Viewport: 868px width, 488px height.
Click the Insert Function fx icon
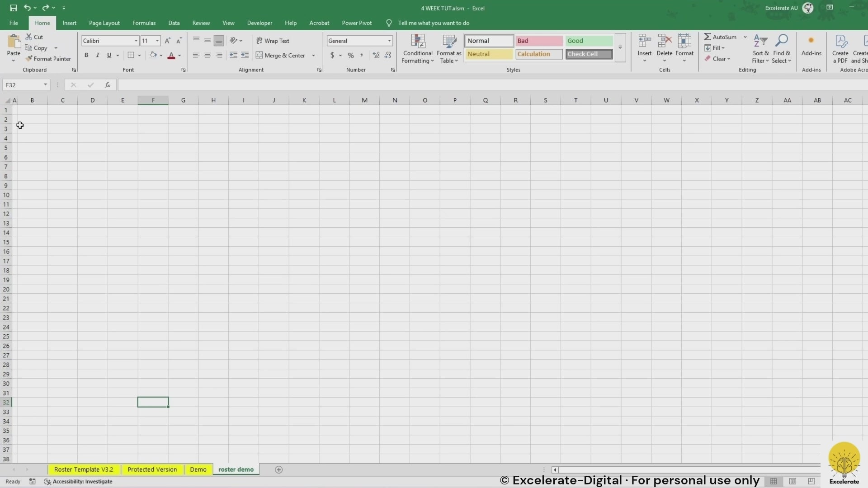[x=108, y=85]
